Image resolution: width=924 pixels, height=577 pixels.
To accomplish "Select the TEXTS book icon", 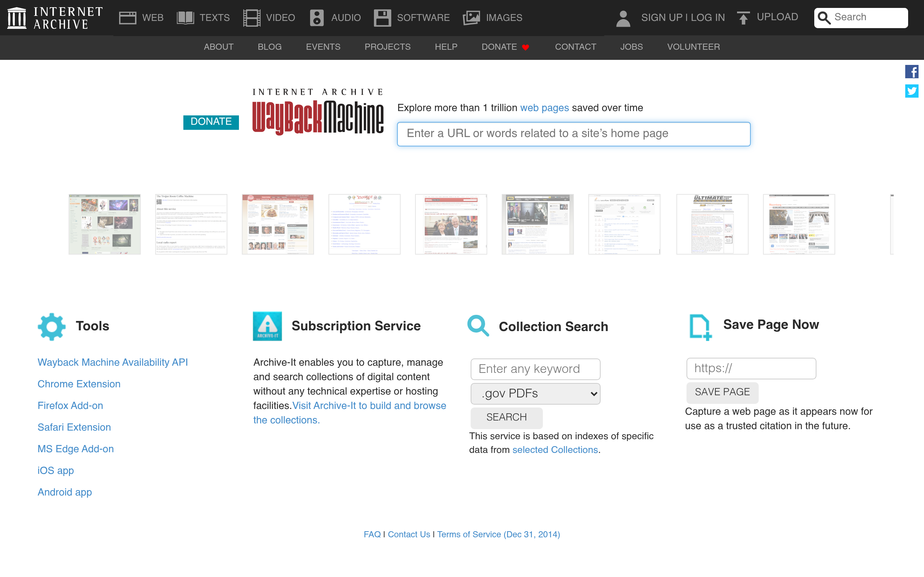I will point(186,17).
